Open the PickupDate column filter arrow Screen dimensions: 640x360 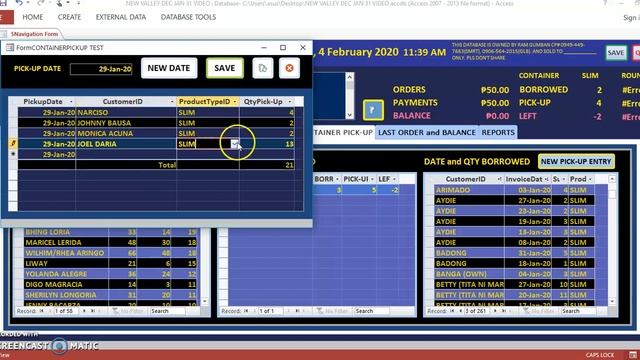click(x=71, y=102)
